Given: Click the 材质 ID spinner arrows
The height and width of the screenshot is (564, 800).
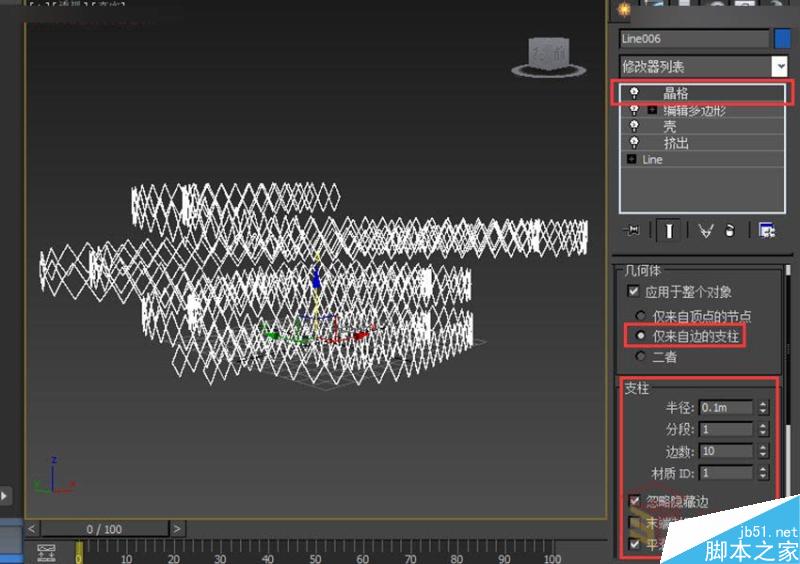Looking at the screenshot, I should pyautogui.click(x=763, y=473).
